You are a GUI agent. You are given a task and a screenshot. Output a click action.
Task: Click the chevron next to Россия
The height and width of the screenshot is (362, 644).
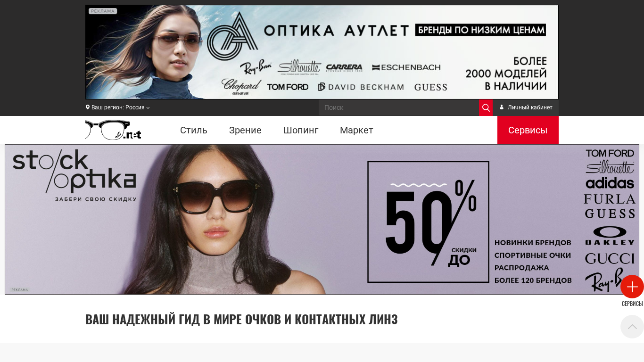click(148, 108)
